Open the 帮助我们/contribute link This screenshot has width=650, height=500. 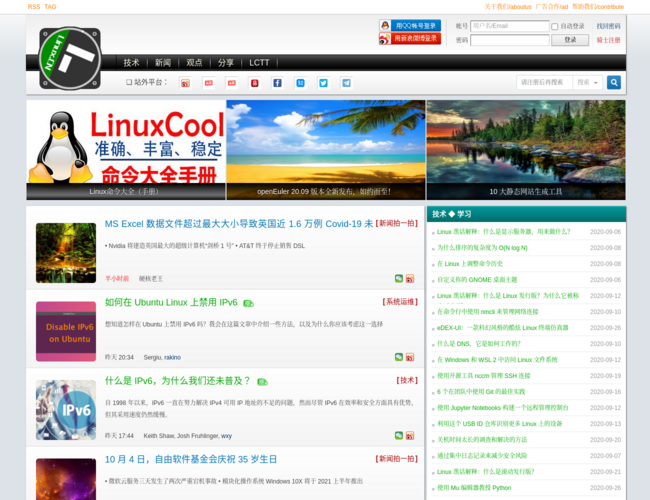coord(598,7)
